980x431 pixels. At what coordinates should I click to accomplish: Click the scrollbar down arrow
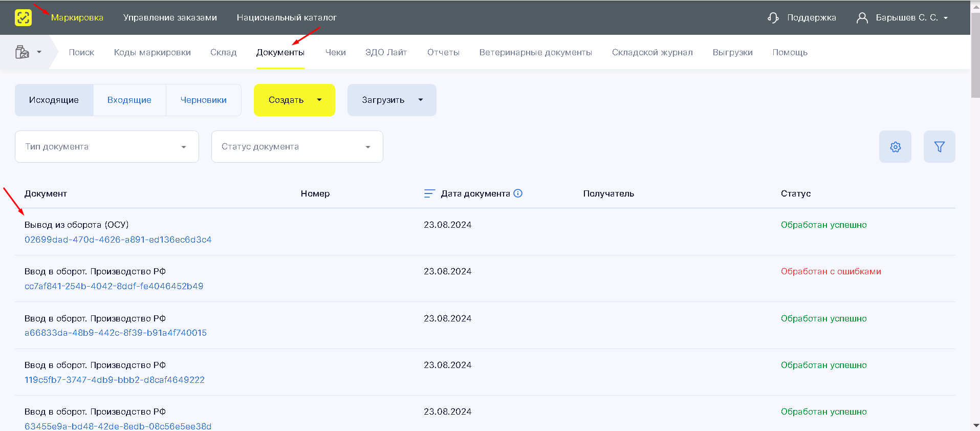coord(975,426)
